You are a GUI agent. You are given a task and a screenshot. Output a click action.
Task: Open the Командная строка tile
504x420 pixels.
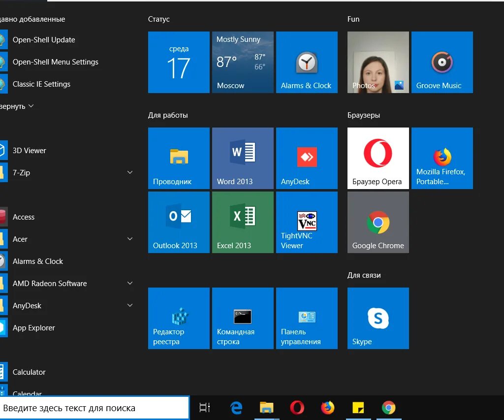pos(243,318)
